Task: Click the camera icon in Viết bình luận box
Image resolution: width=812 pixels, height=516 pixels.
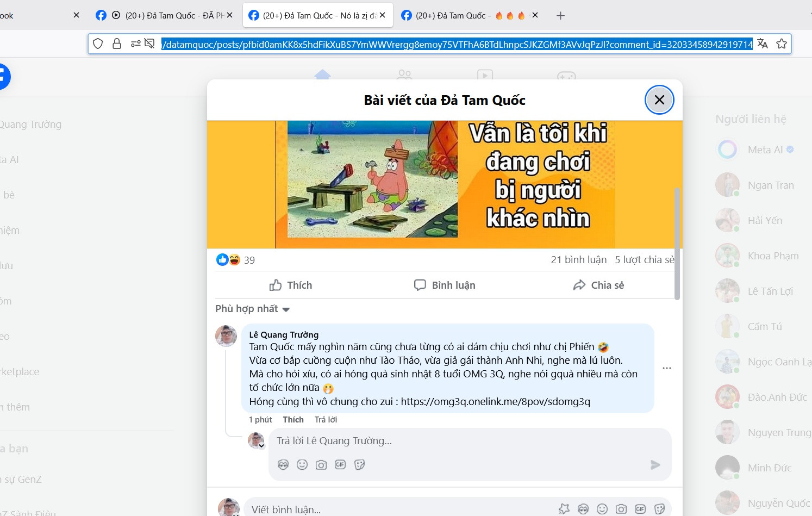Action: (621, 509)
